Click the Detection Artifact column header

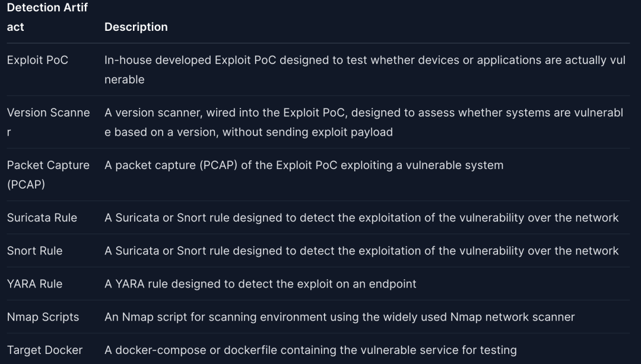coord(47,17)
